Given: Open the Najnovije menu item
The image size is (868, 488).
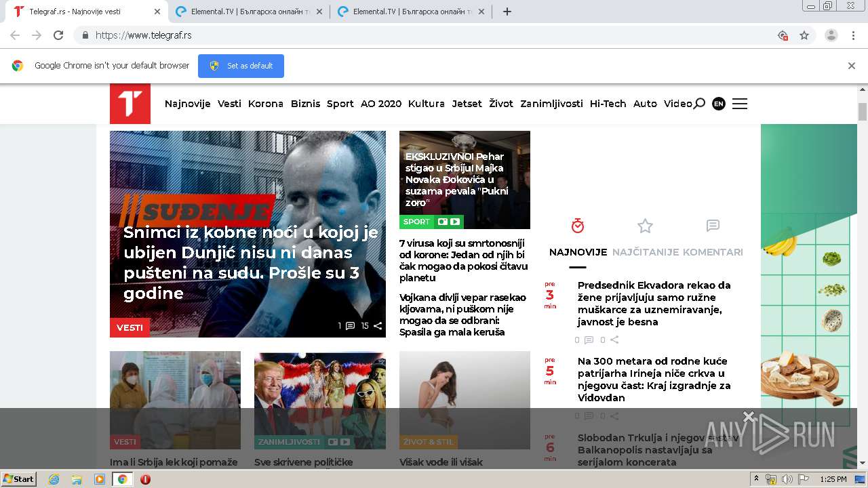Looking at the screenshot, I should pyautogui.click(x=188, y=104).
